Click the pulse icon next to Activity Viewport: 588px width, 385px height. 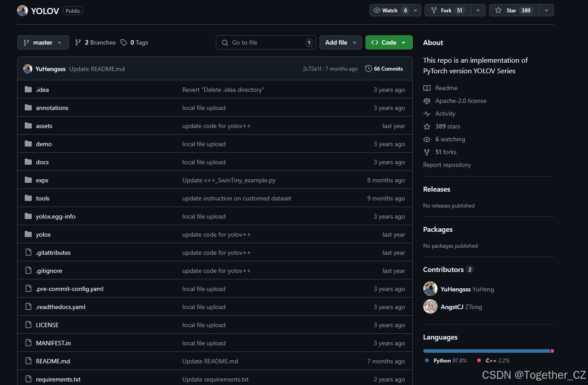click(426, 113)
